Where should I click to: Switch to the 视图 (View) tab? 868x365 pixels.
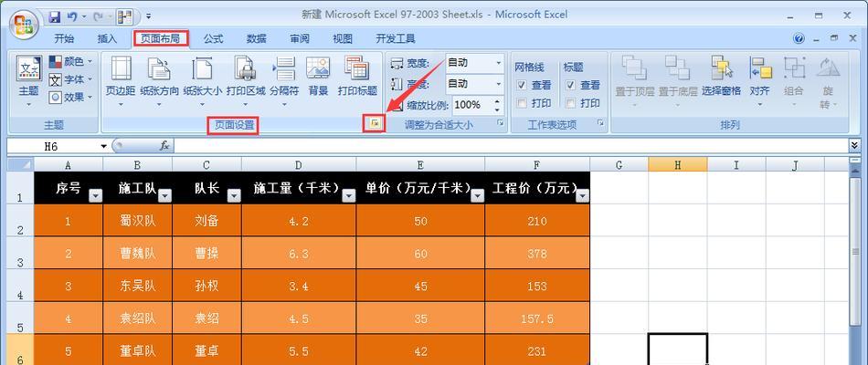[x=343, y=38]
